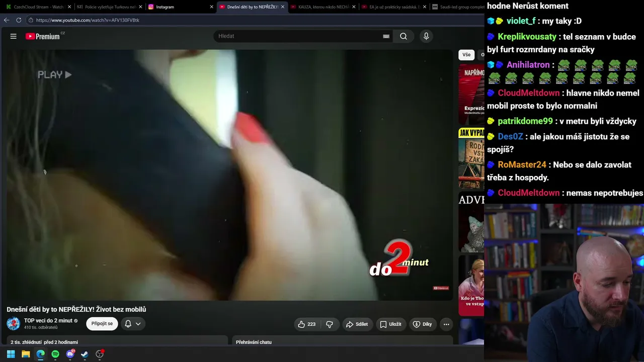Click username Des0Z in chat
Screen dimensions: 644x362
point(510,137)
